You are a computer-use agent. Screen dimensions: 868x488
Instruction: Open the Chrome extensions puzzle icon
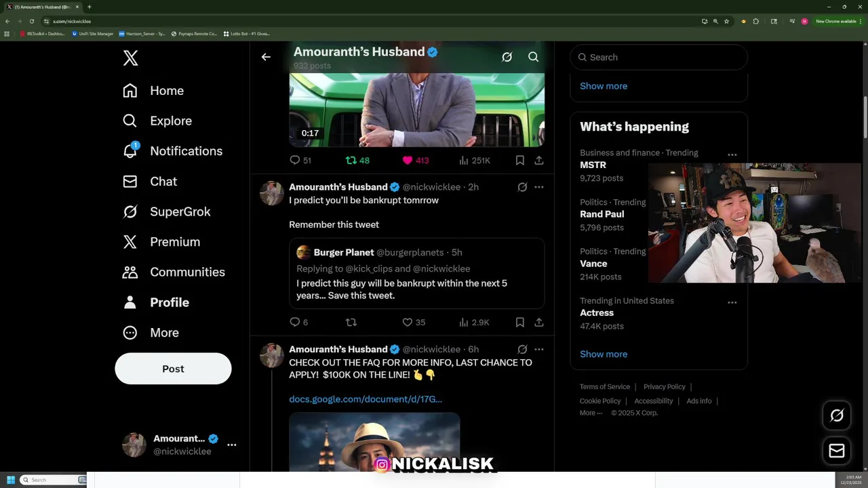point(755,21)
